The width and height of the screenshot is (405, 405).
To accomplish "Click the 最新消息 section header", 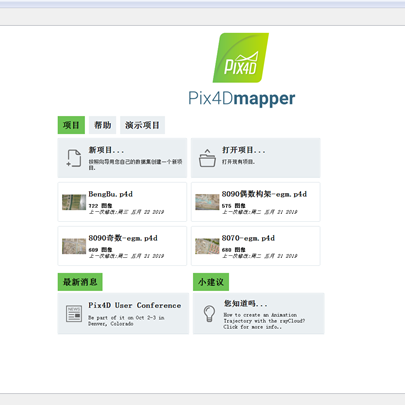I will pos(80,282).
